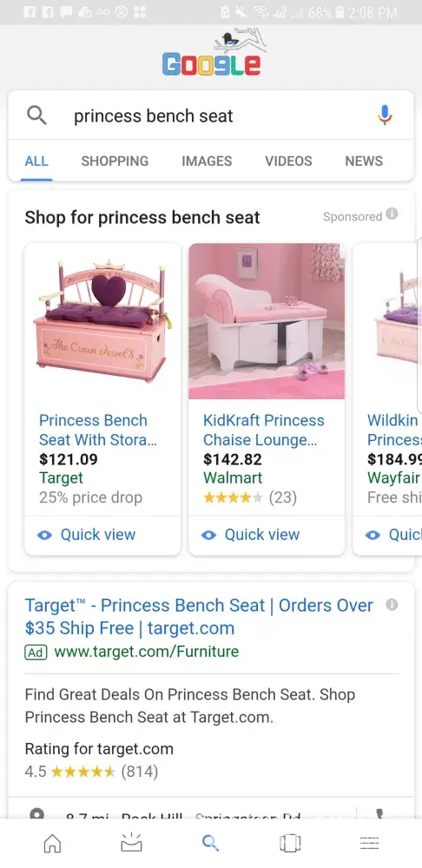Open Quick view for Target bench
Screen dimensions: 422x868
(87, 535)
